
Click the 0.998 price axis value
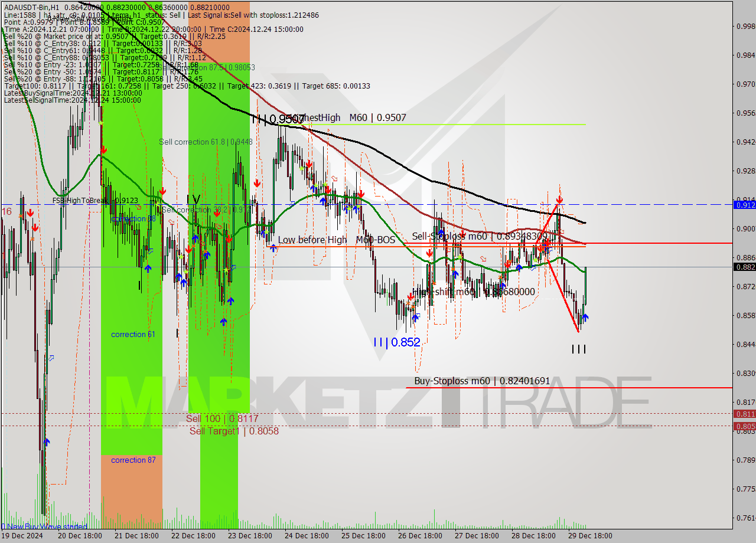tap(745, 26)
